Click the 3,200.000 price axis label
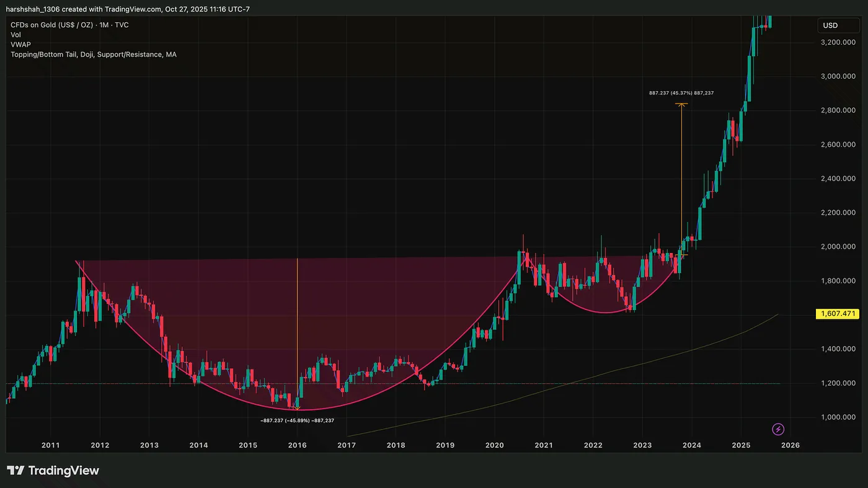 (838, 42)
